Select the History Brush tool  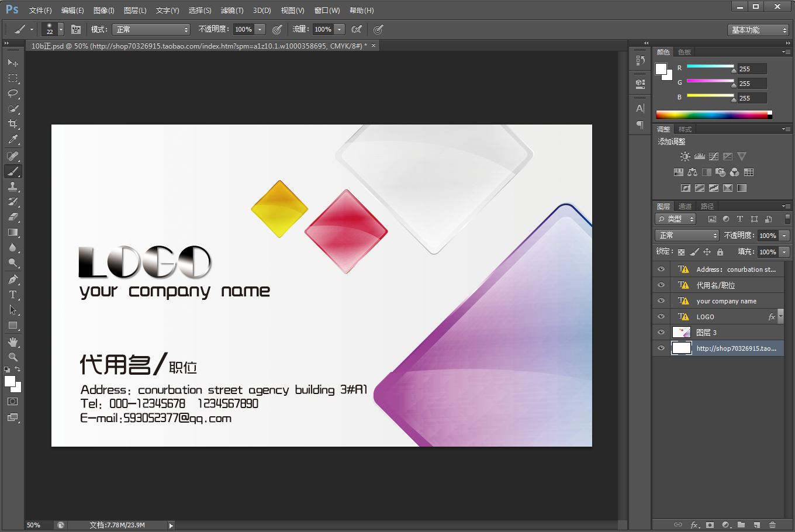point(13,202)
